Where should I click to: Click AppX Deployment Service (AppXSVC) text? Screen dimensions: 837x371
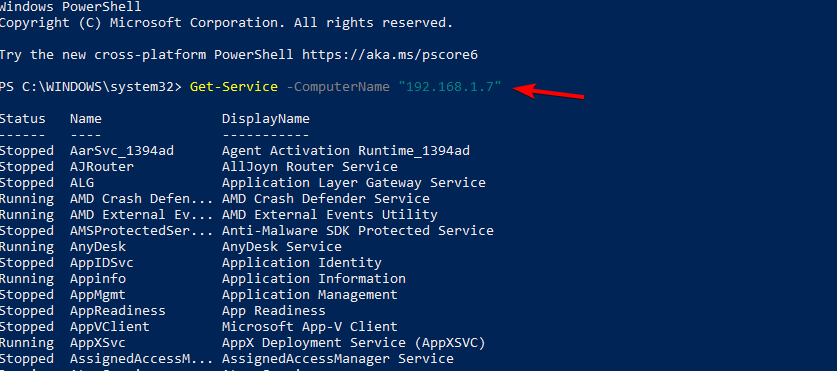tap(354, 343)
